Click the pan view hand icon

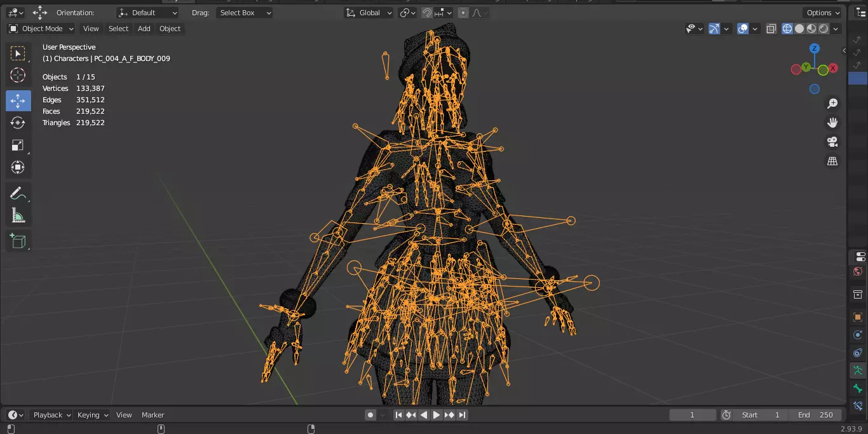832,123
